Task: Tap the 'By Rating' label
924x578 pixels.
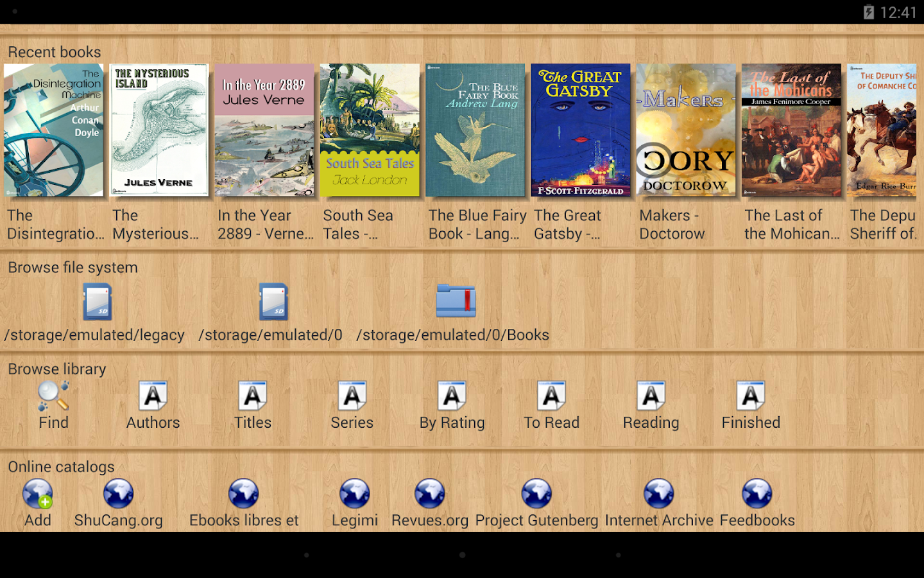Action: pyautogui.click(x=452, y=423)
